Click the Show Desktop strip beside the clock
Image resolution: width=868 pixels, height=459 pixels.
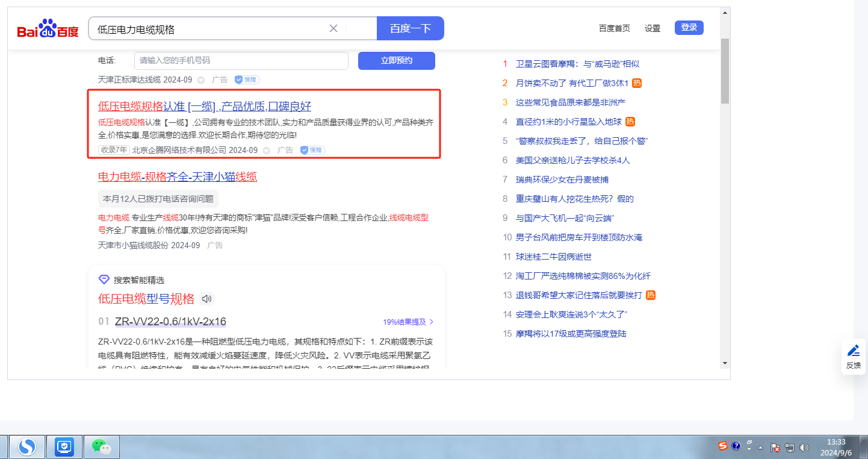864,447
